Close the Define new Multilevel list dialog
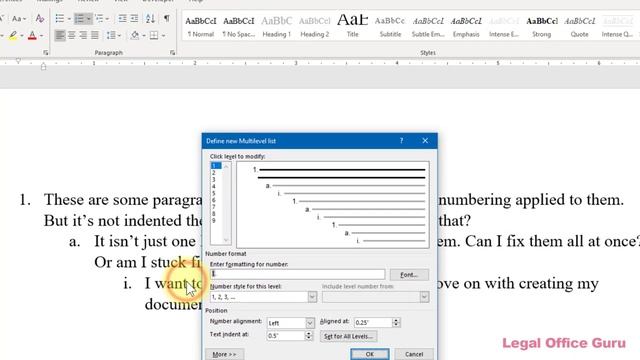 [x=425, y=140]
